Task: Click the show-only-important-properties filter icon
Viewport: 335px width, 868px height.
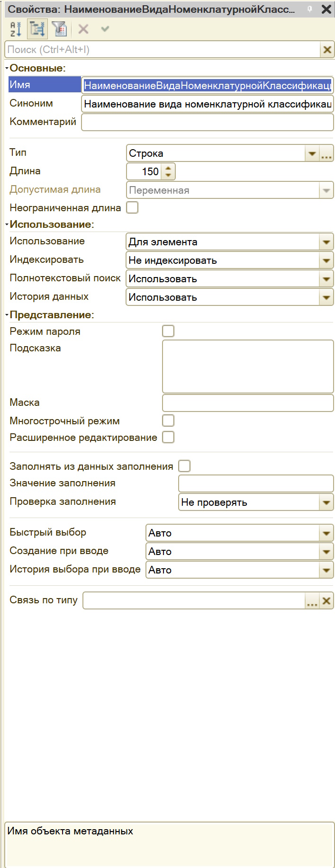Action: click(x=59, y=29)
